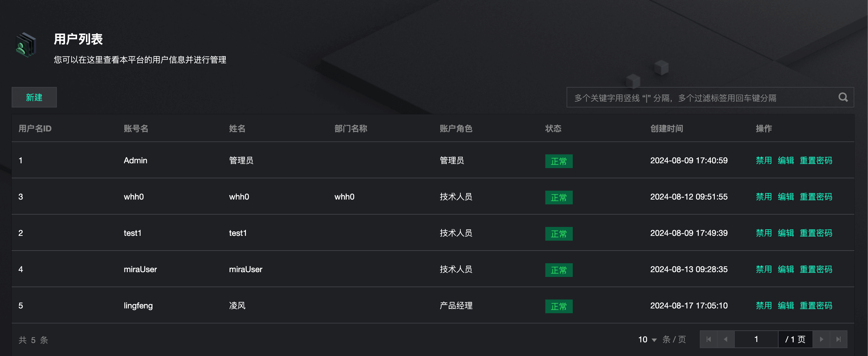The height and width of the screenshot is (356, 868).
Task: Edit the lingfeng user
Action: [786, 306]
